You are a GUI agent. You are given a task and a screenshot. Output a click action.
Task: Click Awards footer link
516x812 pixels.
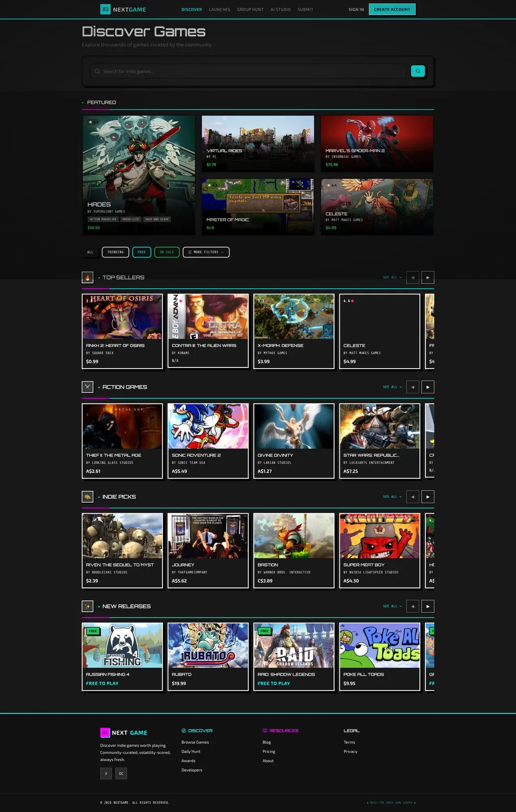[188, 761]
